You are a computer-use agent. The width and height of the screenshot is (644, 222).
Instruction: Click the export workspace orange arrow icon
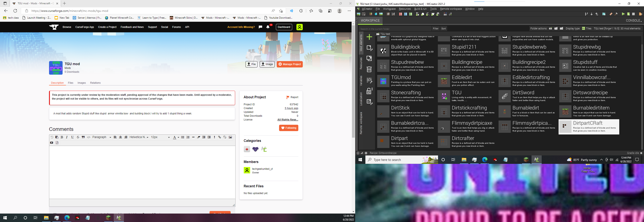coord(640,14)
